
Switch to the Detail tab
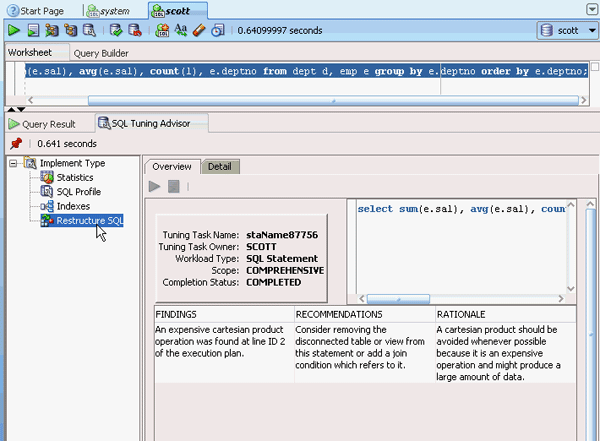(x=219, y=166)
